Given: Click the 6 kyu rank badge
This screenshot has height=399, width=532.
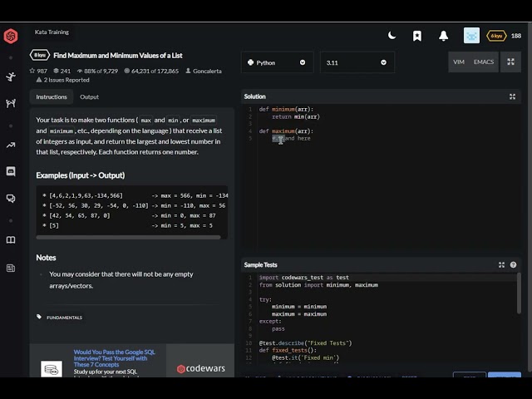Looking at the screenshot, I should [496, 36].
